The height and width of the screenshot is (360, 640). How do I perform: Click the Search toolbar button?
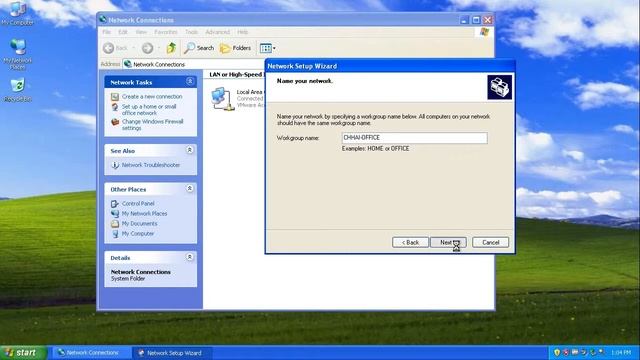click(x=199, y=48)
